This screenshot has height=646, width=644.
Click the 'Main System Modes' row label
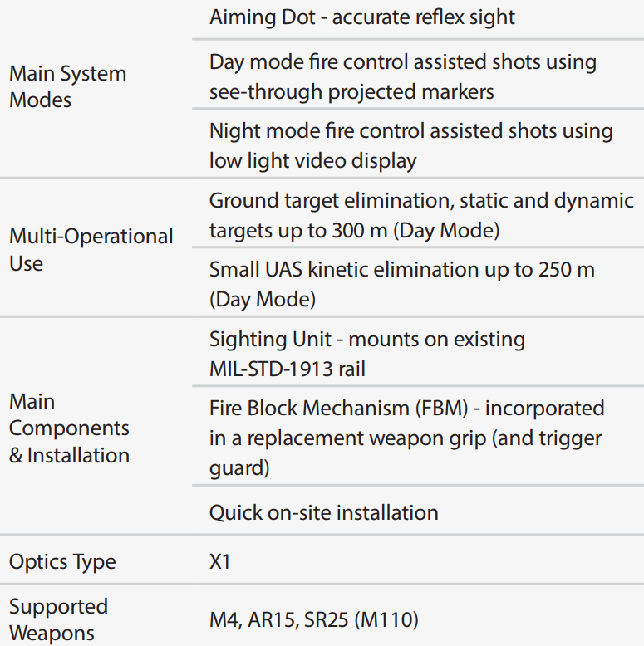(67, 86)
